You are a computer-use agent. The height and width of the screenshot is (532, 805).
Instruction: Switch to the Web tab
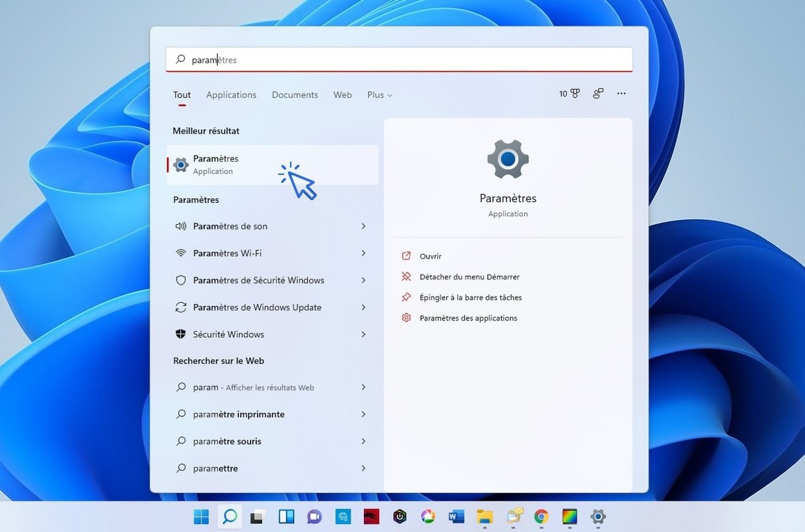pos(343,94)
